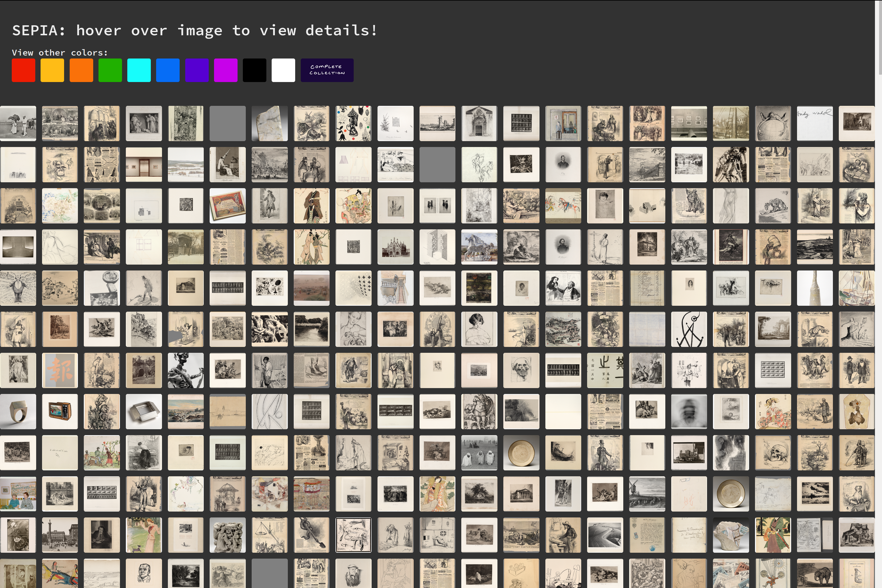Select the empty gallery room with doorway thumbnail
Screen dimensions: 882x588
(144, 165)
